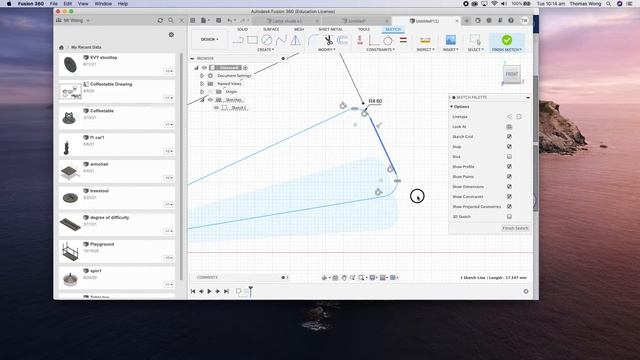Viewport: 640px width, 360px height.
Task: Select the Offset tool in Modify
Action: pos(342,40)
